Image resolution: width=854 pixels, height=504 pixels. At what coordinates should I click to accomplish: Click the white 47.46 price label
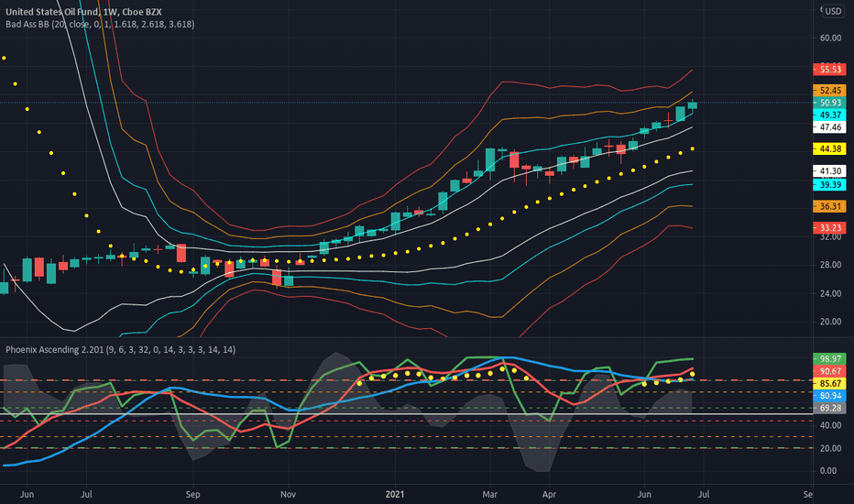pyautogui.click(x=829, y=127)
